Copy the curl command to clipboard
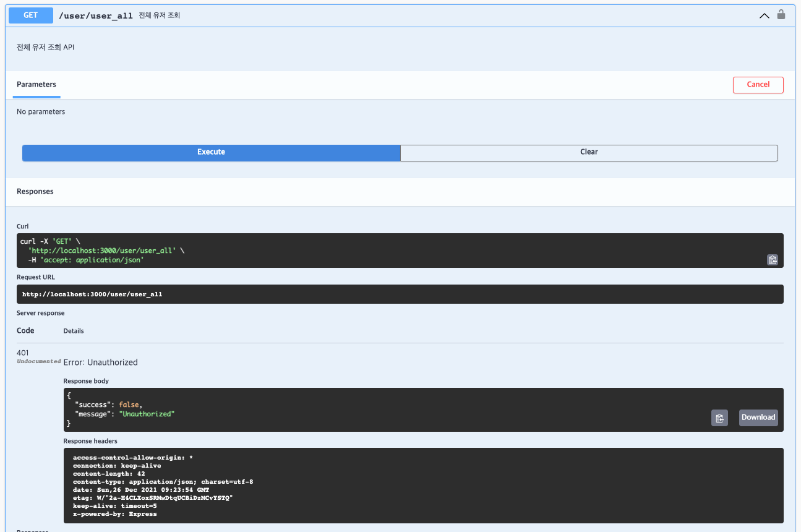801x532 pixels. click(x=773, y=260)
